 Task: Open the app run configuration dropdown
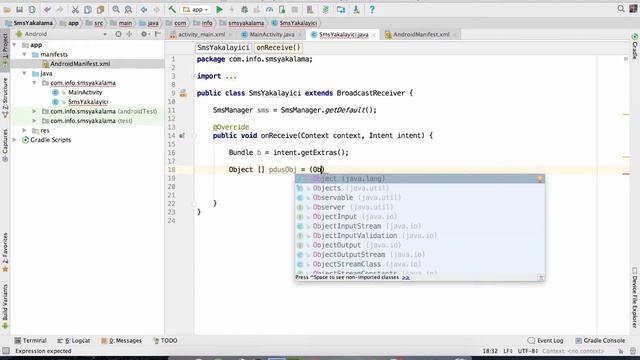point(196,9)
